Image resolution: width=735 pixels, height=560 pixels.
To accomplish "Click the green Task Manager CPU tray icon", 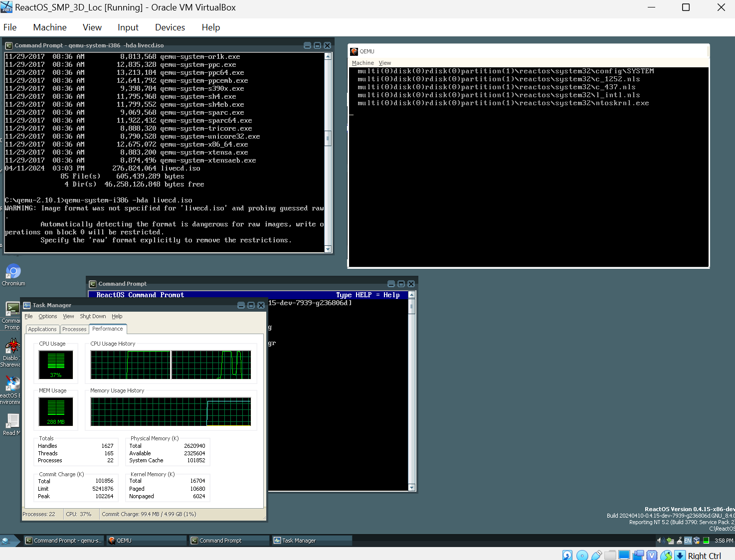I will click(x=706, y=541).
